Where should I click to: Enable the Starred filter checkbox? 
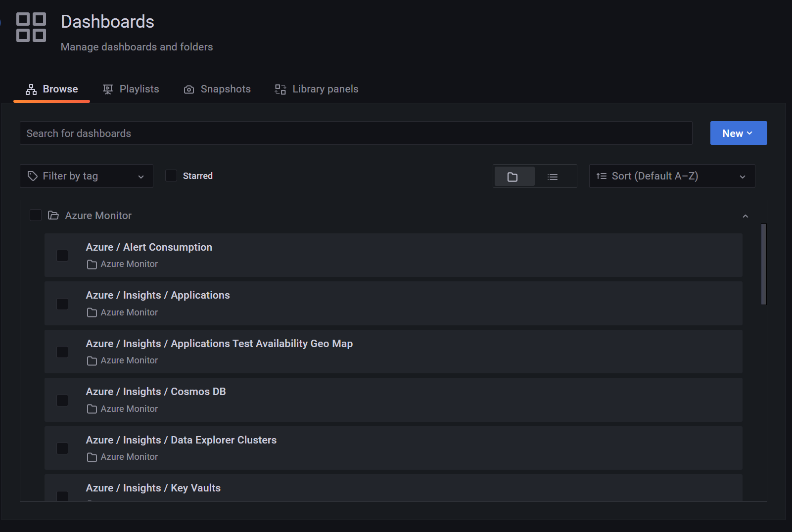171,176
